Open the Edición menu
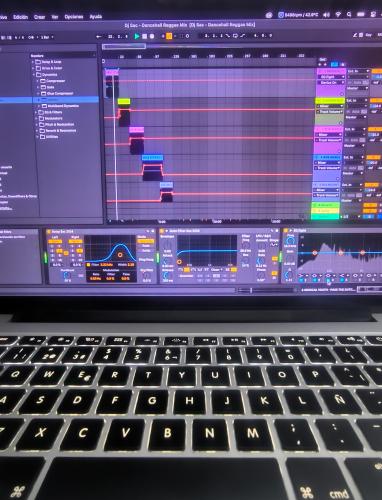 (x=20, y=17)
